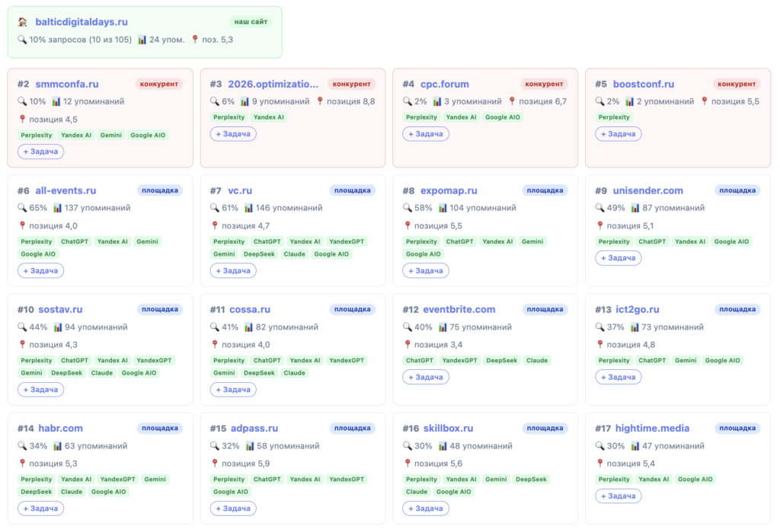Viewport: 780px width, 532px height.
Task: Open the 2026.optimizatio... link
Action: click(x=273, y=84)
